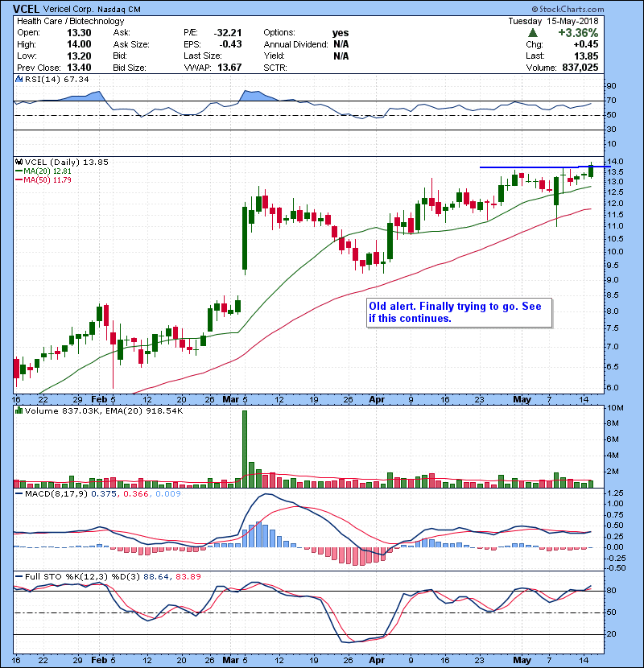Click the Prev Close value 13.40
Screen dimensions: 644x668
point(79,68)
